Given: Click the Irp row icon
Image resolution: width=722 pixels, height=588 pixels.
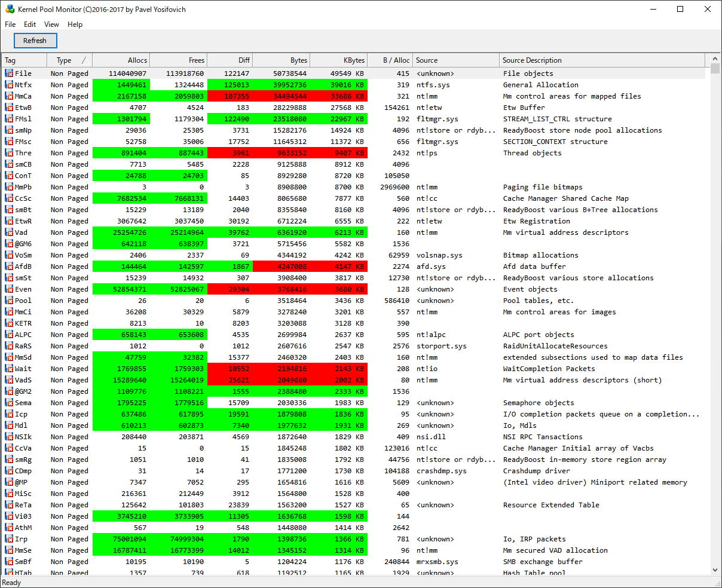Looking at the screenshot, I should 9,539.
